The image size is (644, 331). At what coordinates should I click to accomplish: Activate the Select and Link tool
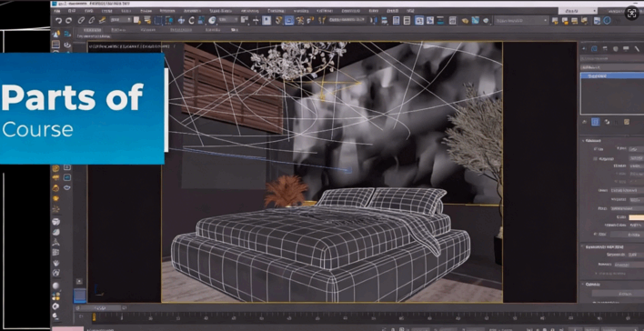[x=81, y=20]
